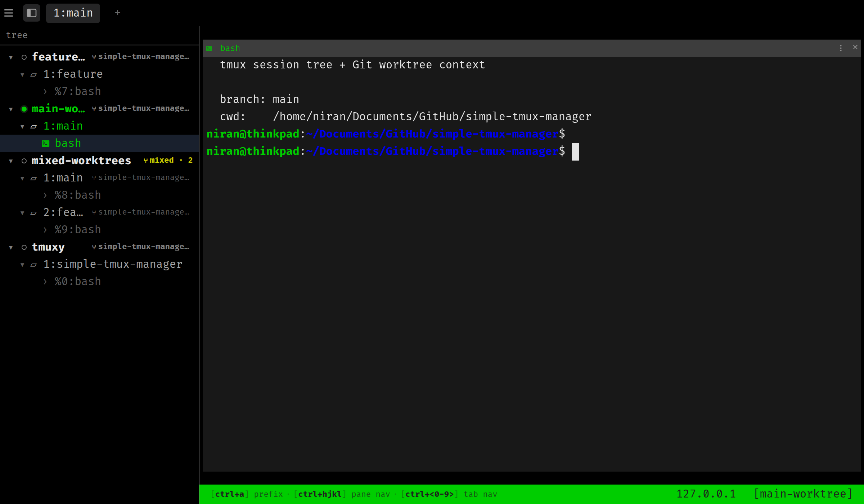Click the branch icon on tmuxy row

pyautogui.click(x=94, y=247)
